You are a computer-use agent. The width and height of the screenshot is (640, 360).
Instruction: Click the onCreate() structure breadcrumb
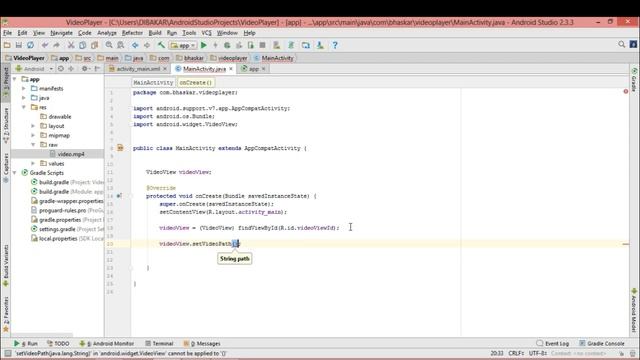[196, 82]
